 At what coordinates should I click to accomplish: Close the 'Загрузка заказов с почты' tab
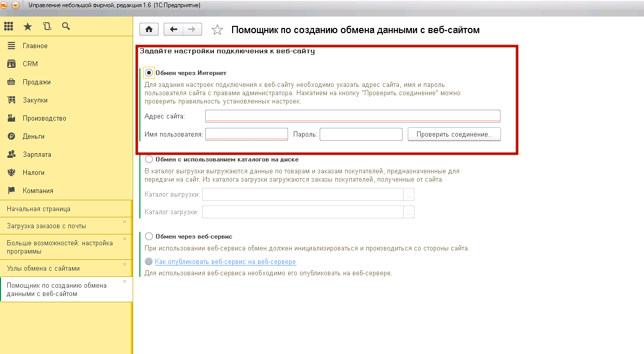(x=124, y=222)
